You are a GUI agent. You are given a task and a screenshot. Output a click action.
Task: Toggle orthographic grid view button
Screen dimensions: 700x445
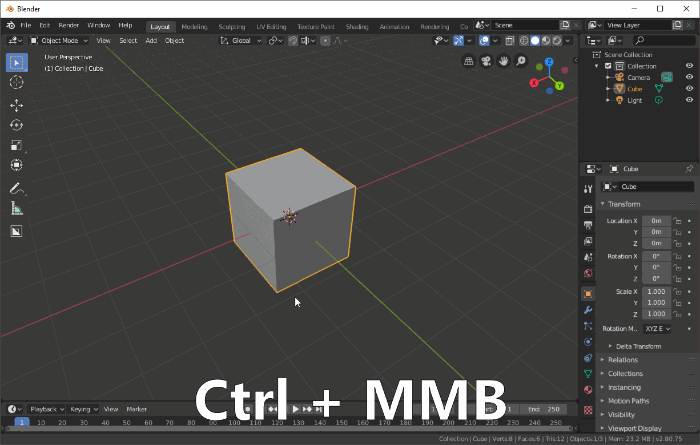(469, 61)
